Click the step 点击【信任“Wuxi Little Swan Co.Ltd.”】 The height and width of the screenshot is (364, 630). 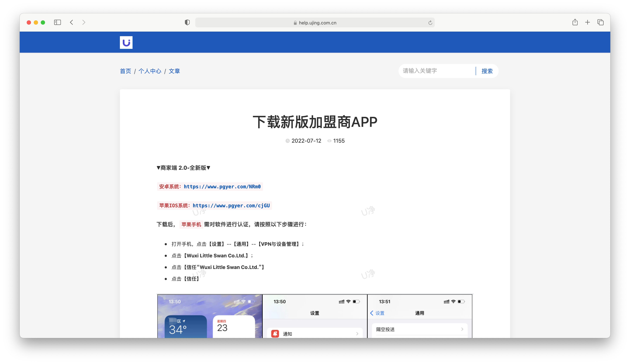[218, 267]
